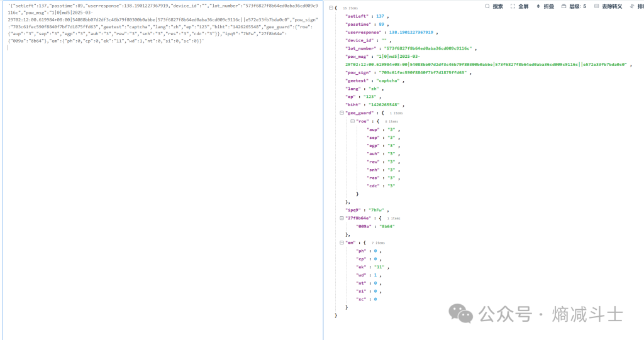
Task: Collapse the "27f8b64e" object node
Action: pos(341,218)
